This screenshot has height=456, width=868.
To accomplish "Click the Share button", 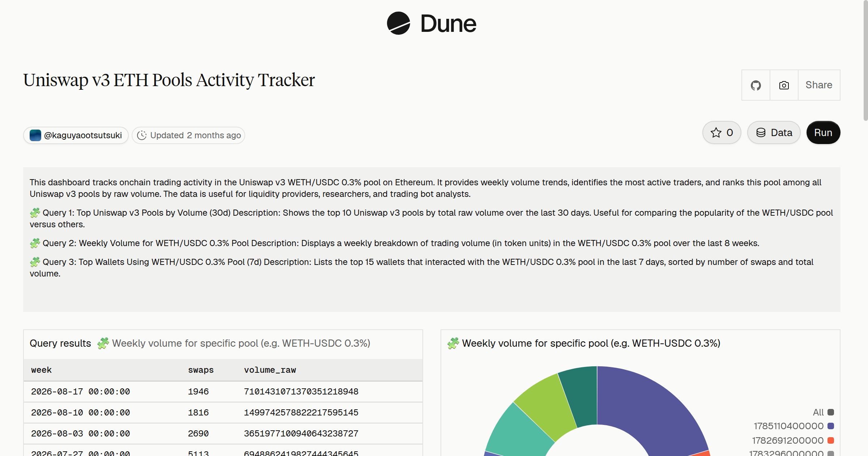I will [x=819, y=85].
